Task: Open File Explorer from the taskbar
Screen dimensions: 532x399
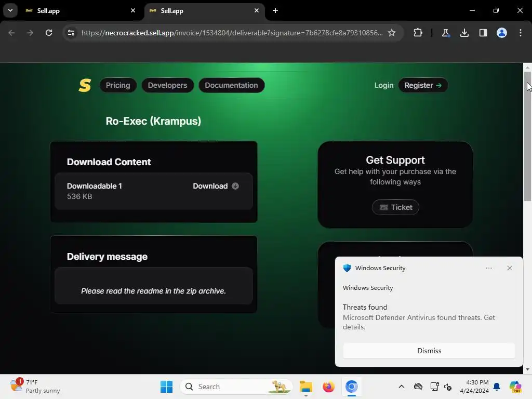Action: coord(305,387)
